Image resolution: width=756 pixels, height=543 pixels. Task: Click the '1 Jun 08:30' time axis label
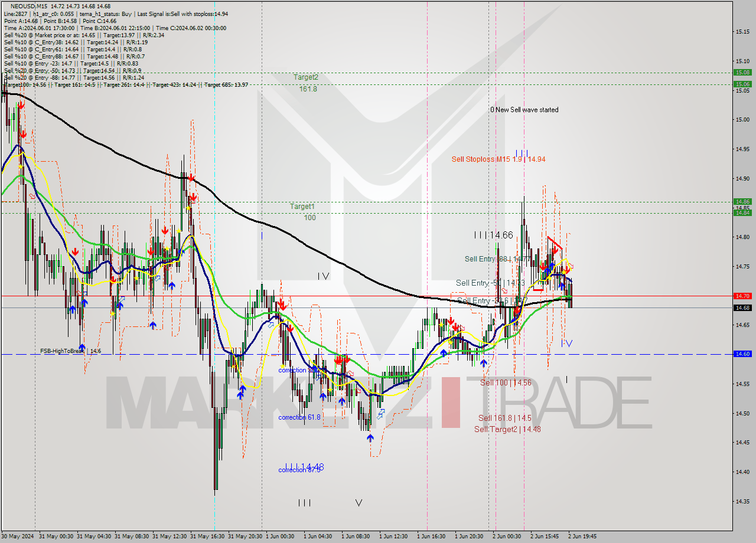[356, 537]
